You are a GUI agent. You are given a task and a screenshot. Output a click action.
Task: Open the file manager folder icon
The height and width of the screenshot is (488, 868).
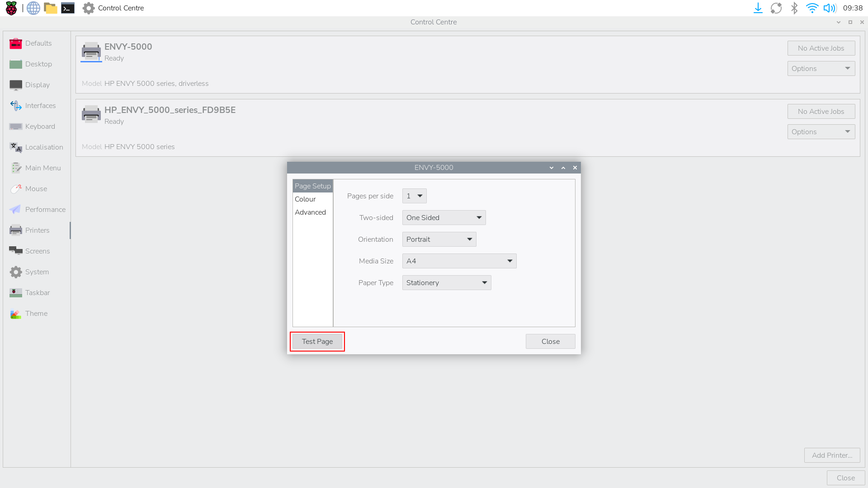pyautogui.click(x=51, y=8)
